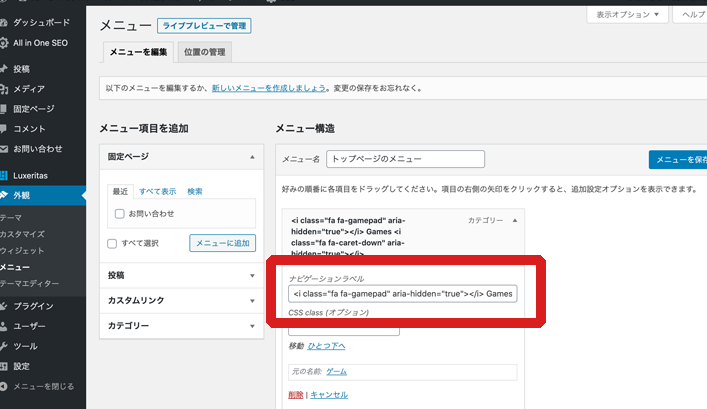The height and width of the screenshot is (409, 707).
Task: Toggle the すべて選択 checkbox
Action: 112,243
